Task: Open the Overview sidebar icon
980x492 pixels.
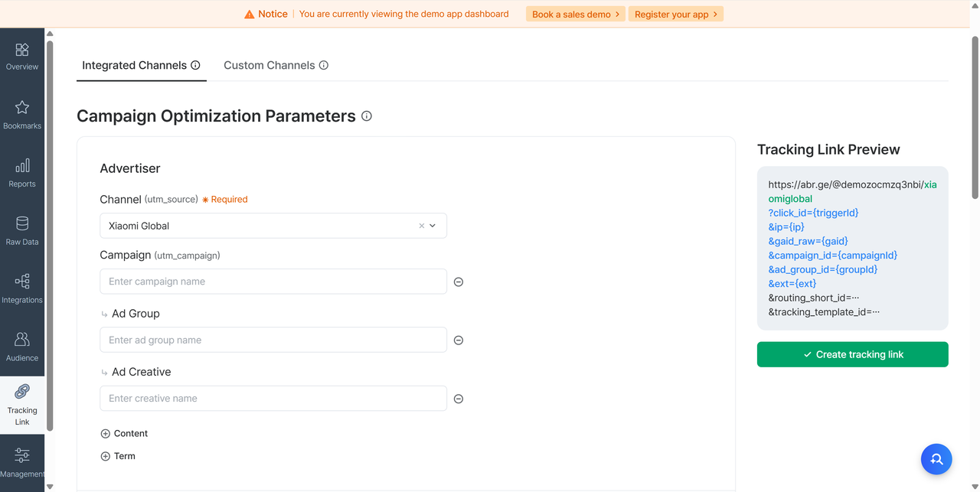Action: click(22, 51)
